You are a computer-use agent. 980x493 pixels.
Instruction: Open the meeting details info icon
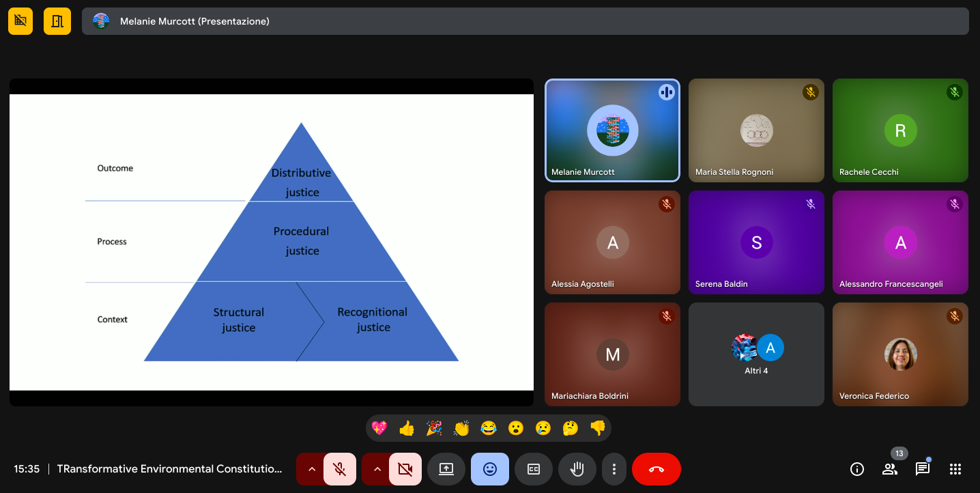pos(856,469)
